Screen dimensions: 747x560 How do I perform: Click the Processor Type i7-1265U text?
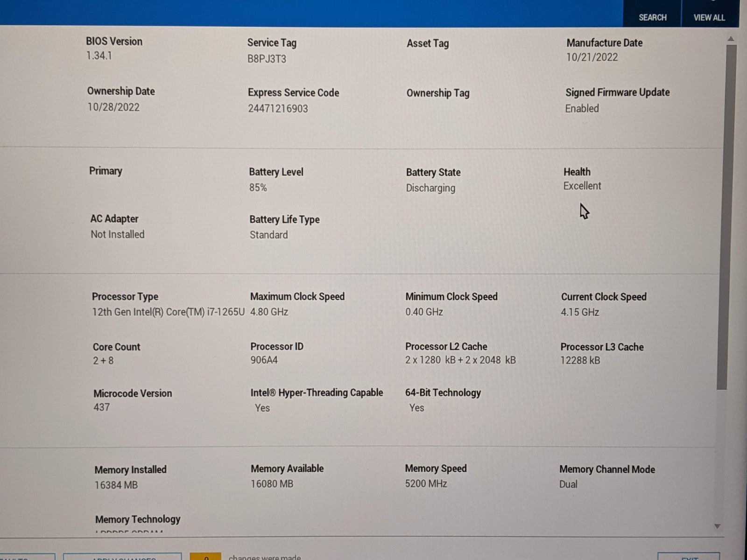click(x=168, y=312)
